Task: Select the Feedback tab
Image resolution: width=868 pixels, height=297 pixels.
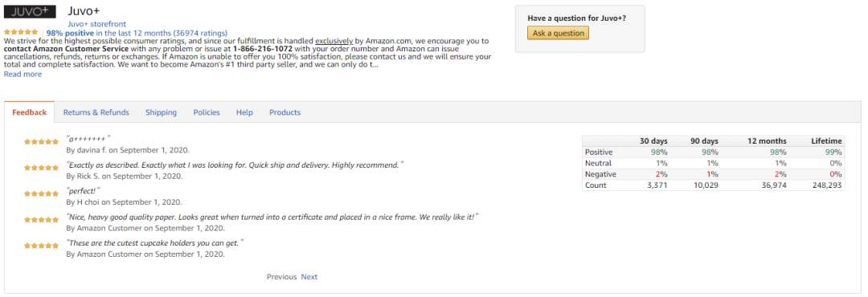Action: 30,112
